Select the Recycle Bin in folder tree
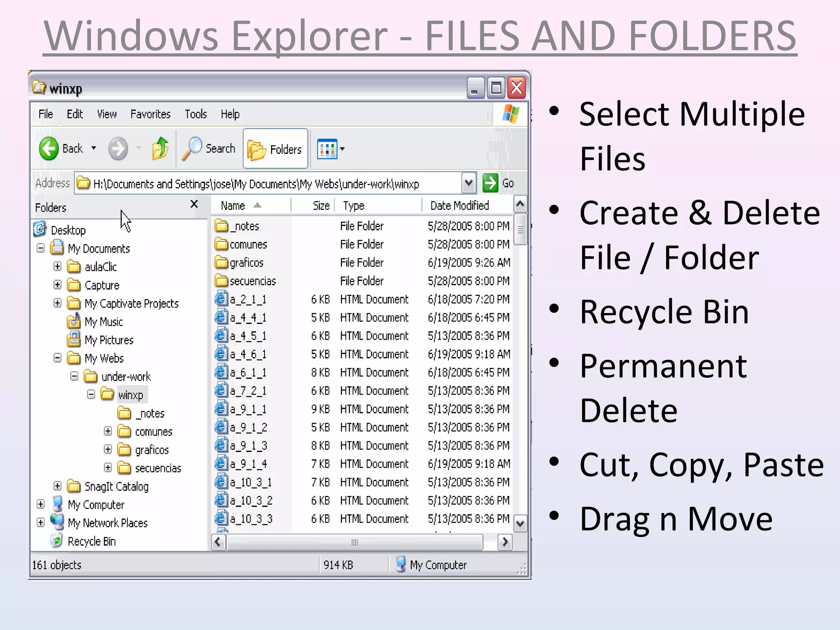 point(91,541)
